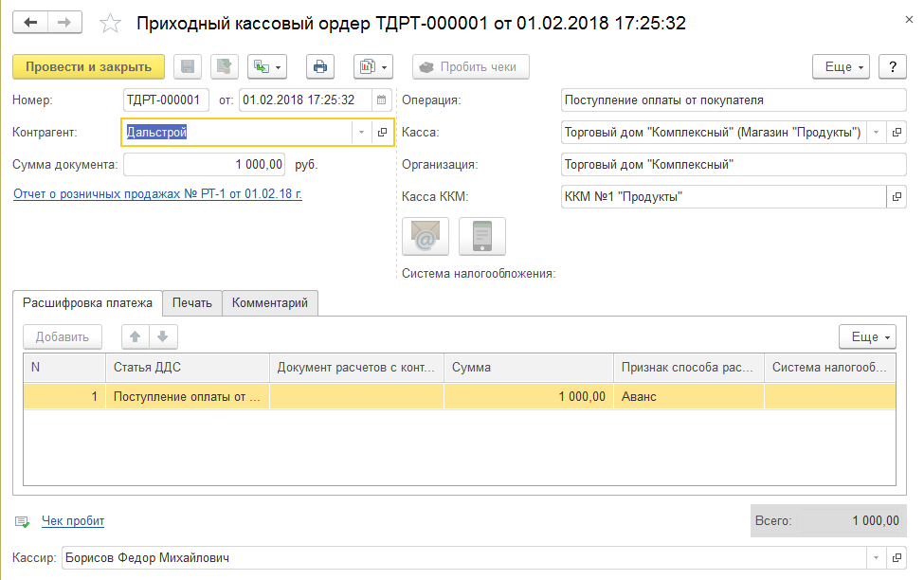Screen dimensions: 924x580
Task: Click the email envelope button
Action: click(x=426, y=236)
